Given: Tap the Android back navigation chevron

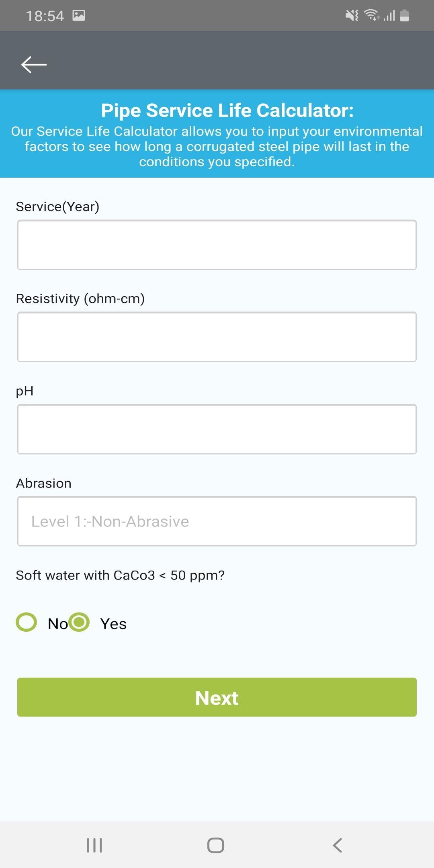Looking at the screenshot, I should [x=338, y=845].
